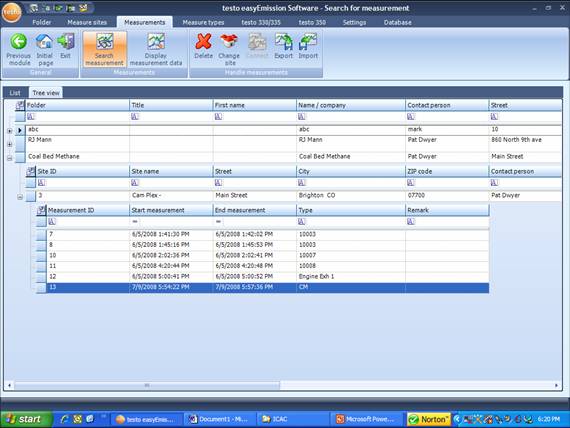Sort by Start measurement column header
Image resolution: width=570 pixels, height=428 pixels.
[x=171, y=210]
